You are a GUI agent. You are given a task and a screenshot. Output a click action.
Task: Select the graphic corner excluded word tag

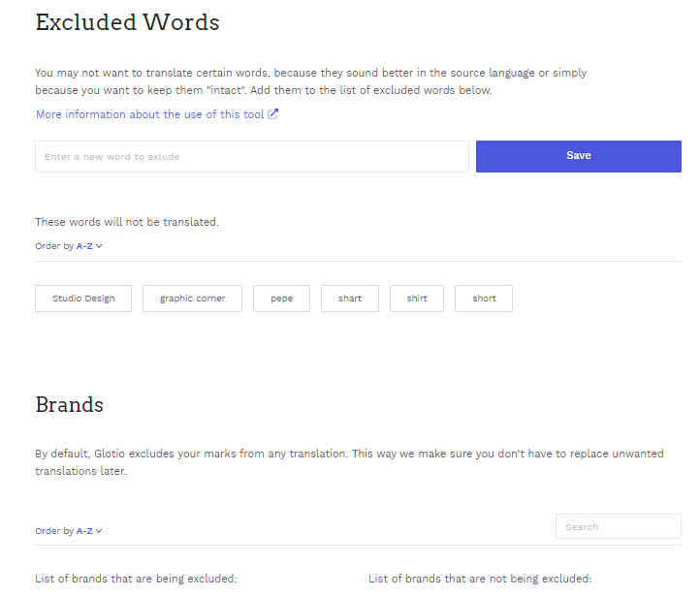pos(192,298)
